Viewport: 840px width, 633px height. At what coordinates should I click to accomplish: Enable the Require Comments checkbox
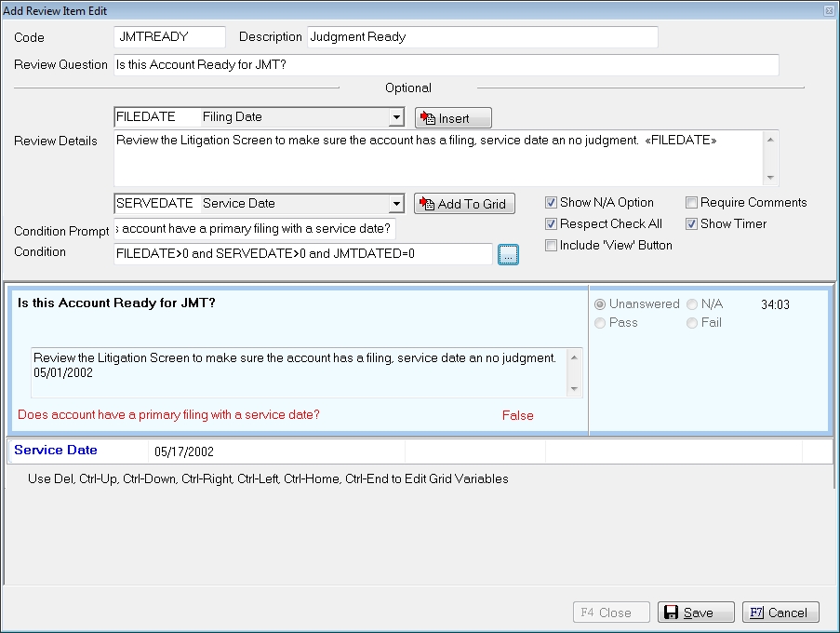pos(692,203)
